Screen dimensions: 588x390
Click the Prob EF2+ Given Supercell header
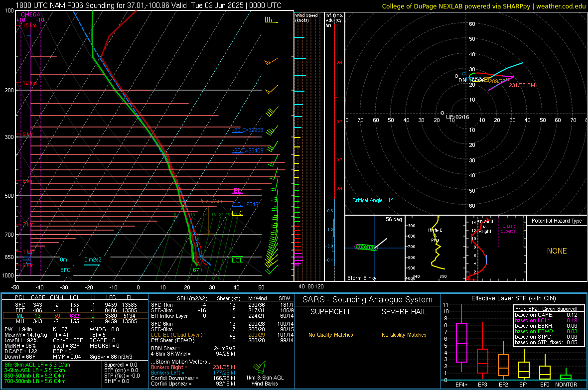tap(546, 309)
